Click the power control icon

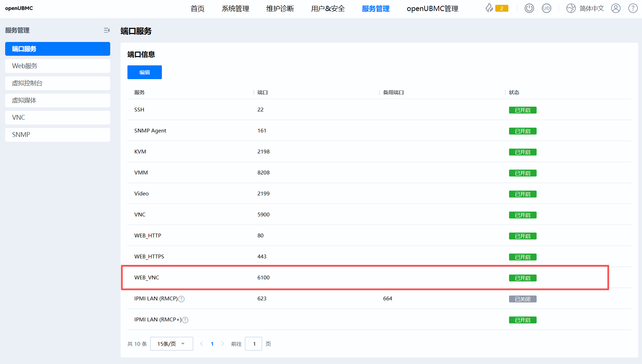tap(529, 8)
